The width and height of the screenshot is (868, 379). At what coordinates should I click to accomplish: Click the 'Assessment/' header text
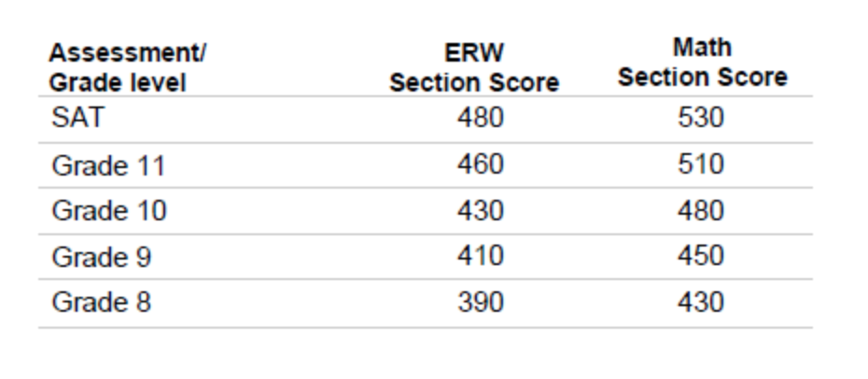(129, 53)
